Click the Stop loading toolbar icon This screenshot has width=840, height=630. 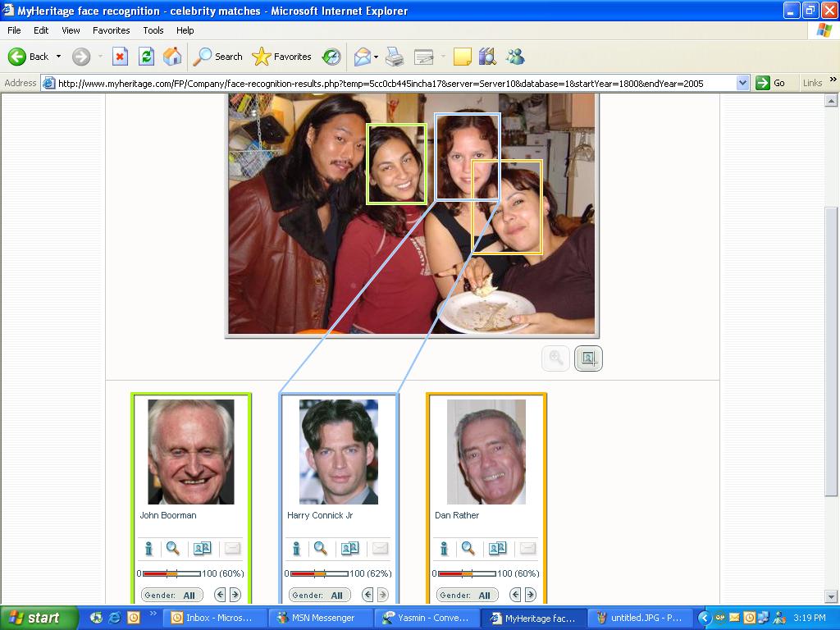[121, 57]
